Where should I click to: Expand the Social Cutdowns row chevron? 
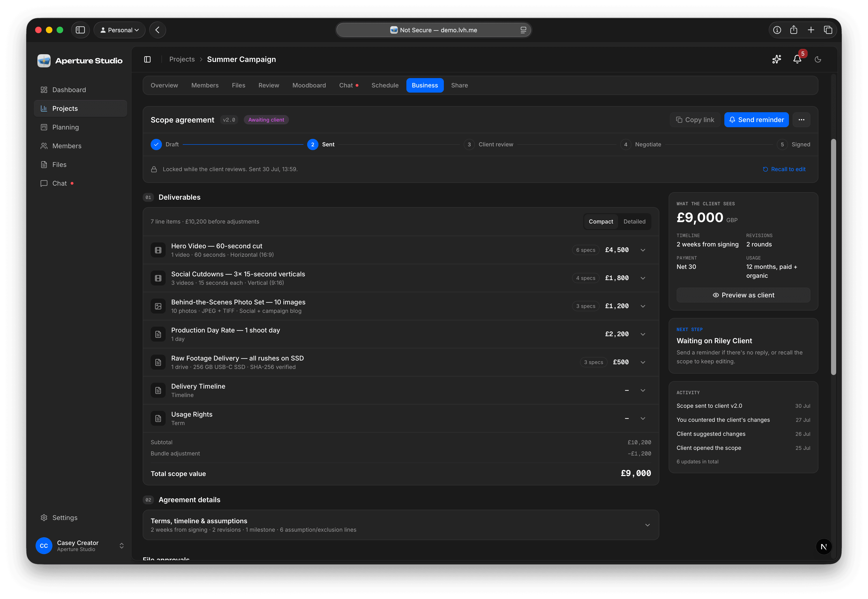coord(643,278)
